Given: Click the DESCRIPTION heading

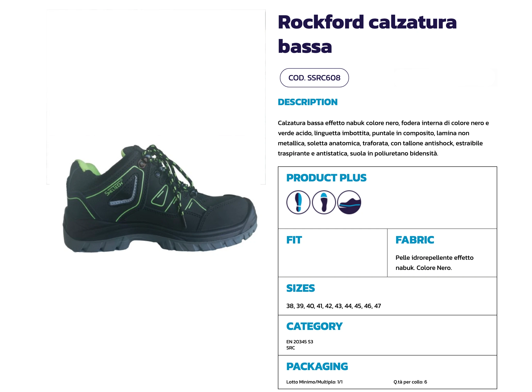Looking at the screenshot, I should 307,102.
